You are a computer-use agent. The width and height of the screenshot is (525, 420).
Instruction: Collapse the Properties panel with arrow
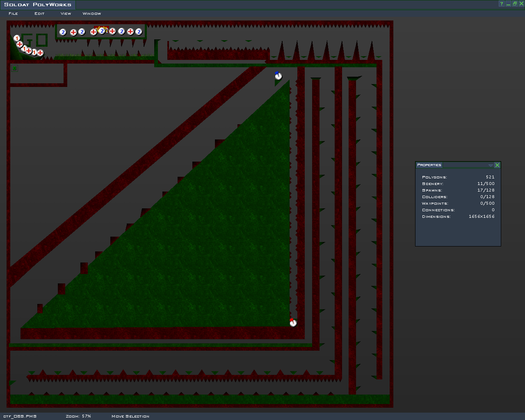tap(491, 165)
